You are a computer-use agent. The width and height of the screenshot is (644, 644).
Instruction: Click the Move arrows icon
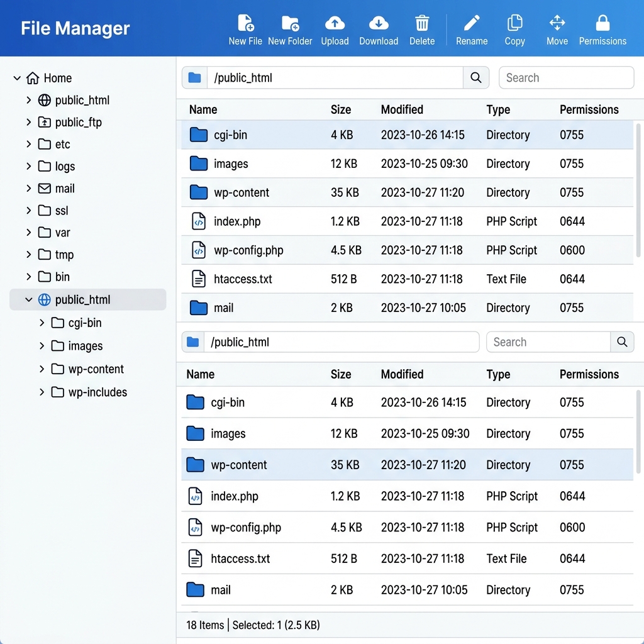pos(557,23)
